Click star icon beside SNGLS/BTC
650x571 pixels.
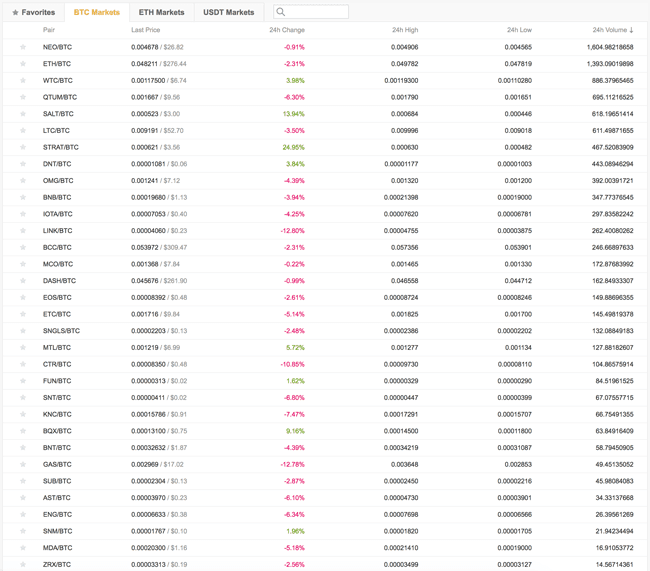pyautogui.click(x=23, y=331)
